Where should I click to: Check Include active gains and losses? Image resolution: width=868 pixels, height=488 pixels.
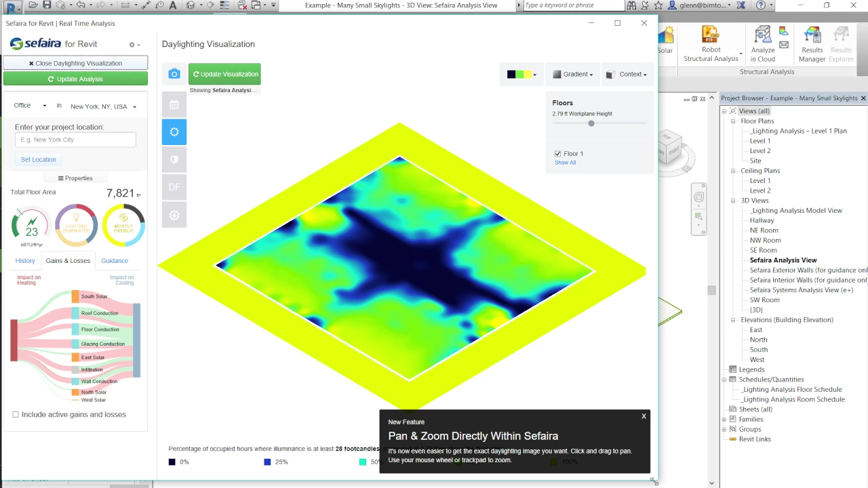tap(16, 414)
